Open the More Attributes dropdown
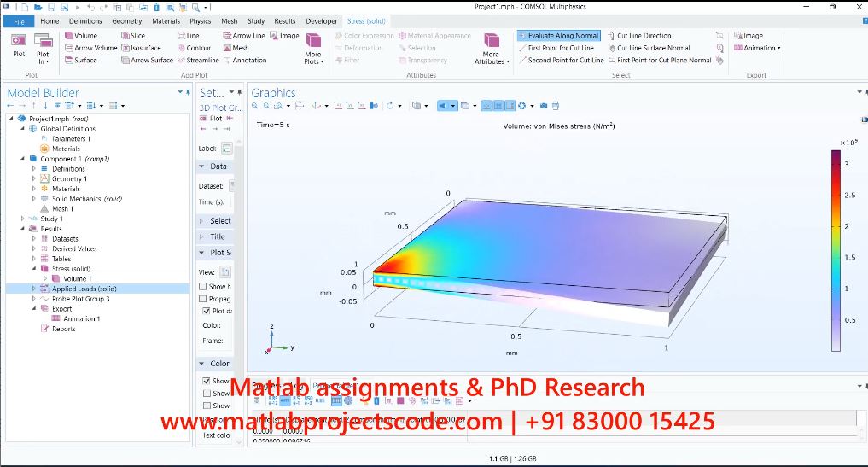Image resolution: width=868 pixels, height=467 pixels. 492,49
